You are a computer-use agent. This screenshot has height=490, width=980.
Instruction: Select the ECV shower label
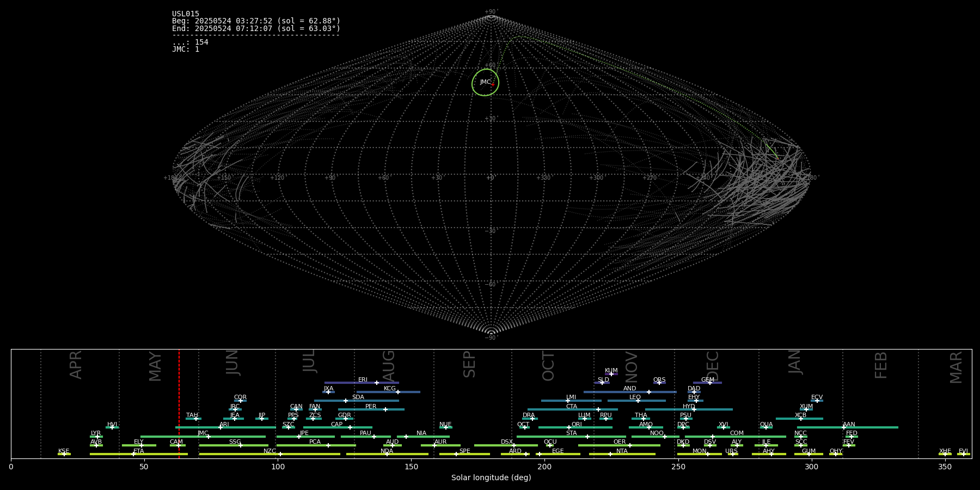(x=817, y=397)
